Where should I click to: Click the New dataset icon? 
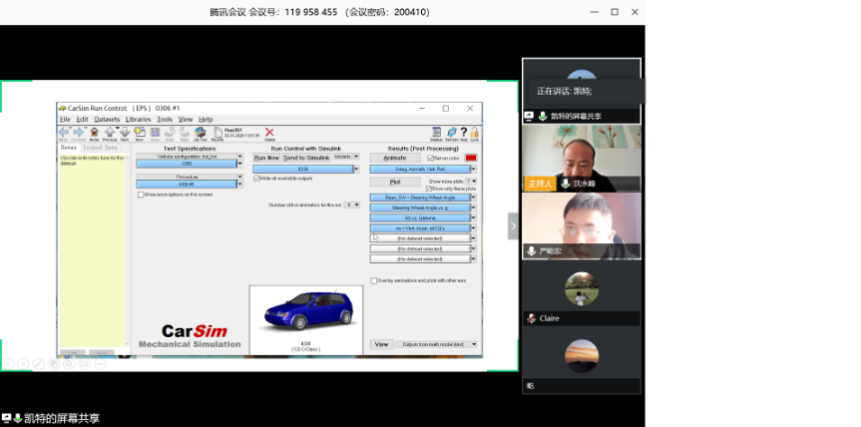pos(140,132)
